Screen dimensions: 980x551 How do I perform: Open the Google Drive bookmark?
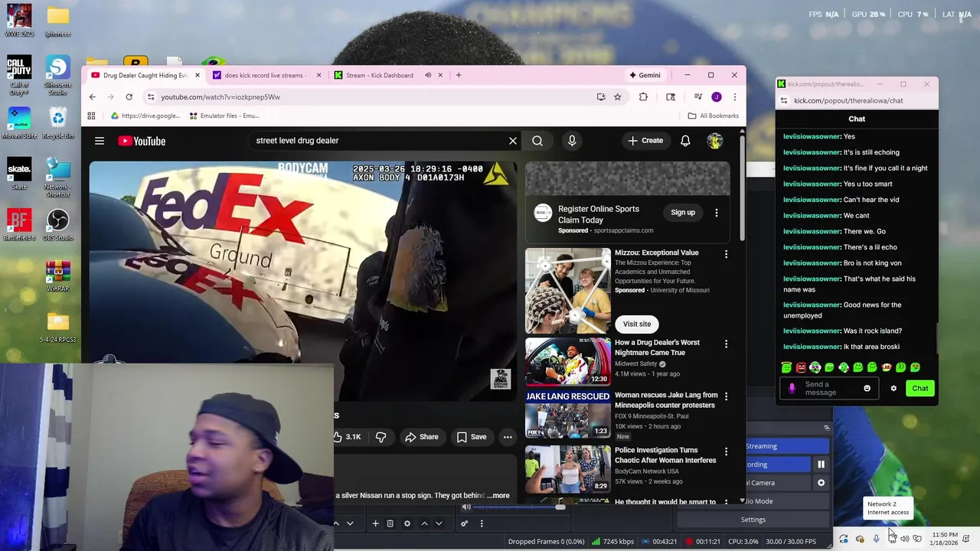pos(145,116)
